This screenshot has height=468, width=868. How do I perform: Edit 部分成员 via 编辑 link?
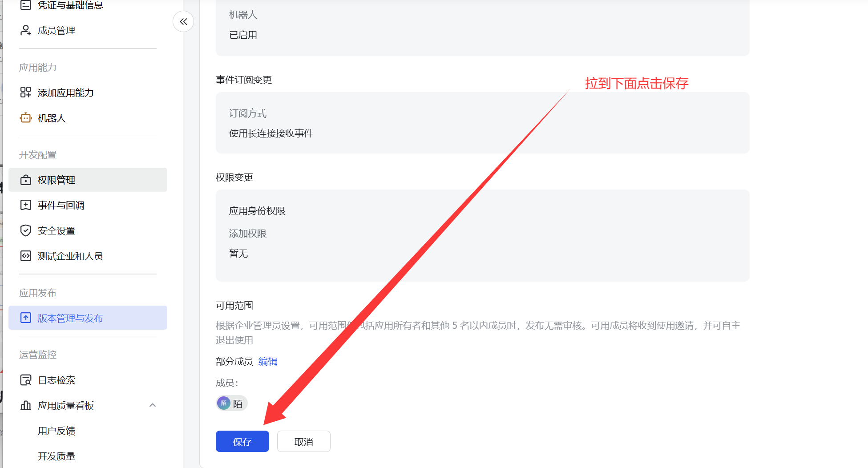[267, 362]
